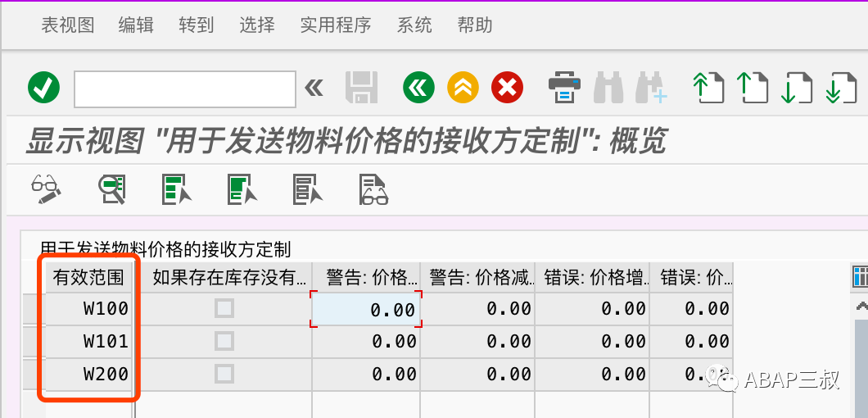Click Select All entries icon
Screen dimensions: 868x418
177,189
